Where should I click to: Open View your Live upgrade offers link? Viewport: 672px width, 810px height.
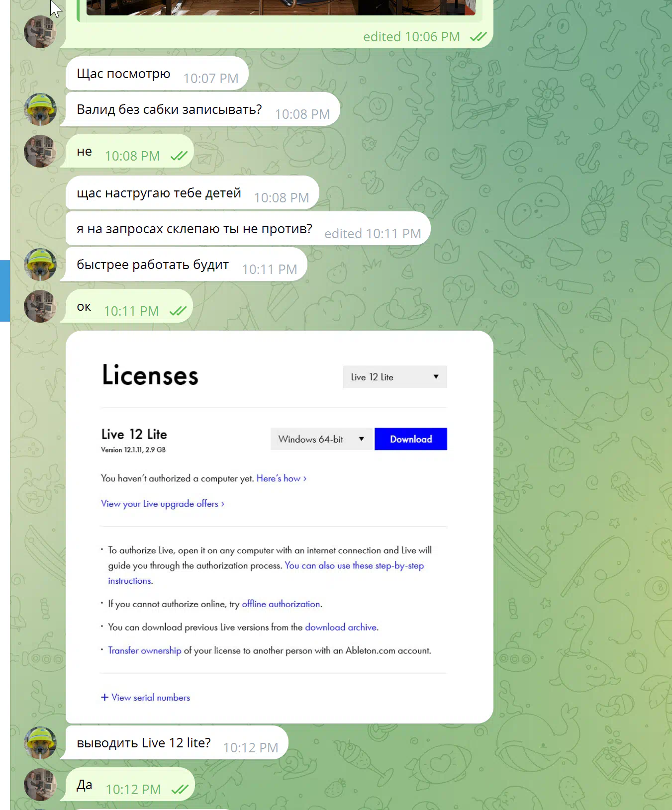pyautogui.click(x=163, y=504)
